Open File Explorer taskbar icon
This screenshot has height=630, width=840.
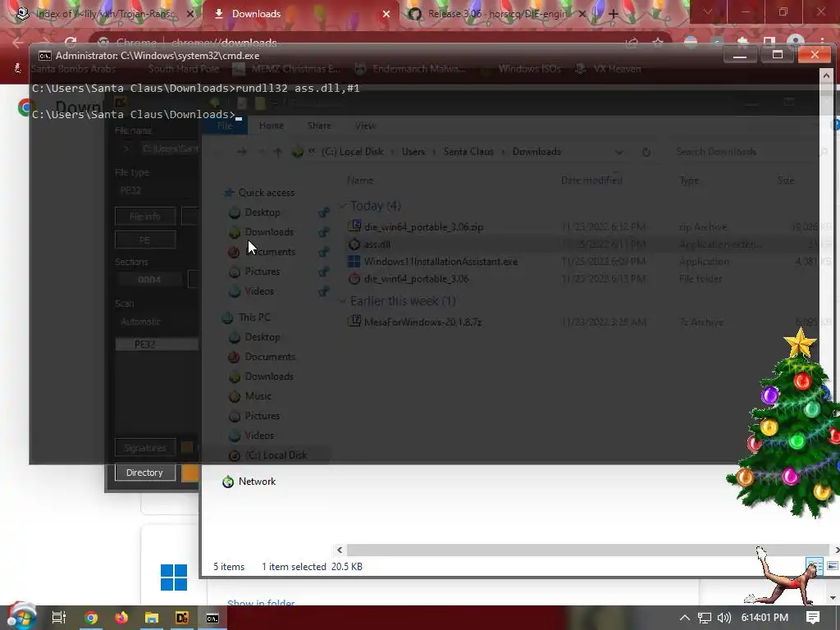[152, 618]
